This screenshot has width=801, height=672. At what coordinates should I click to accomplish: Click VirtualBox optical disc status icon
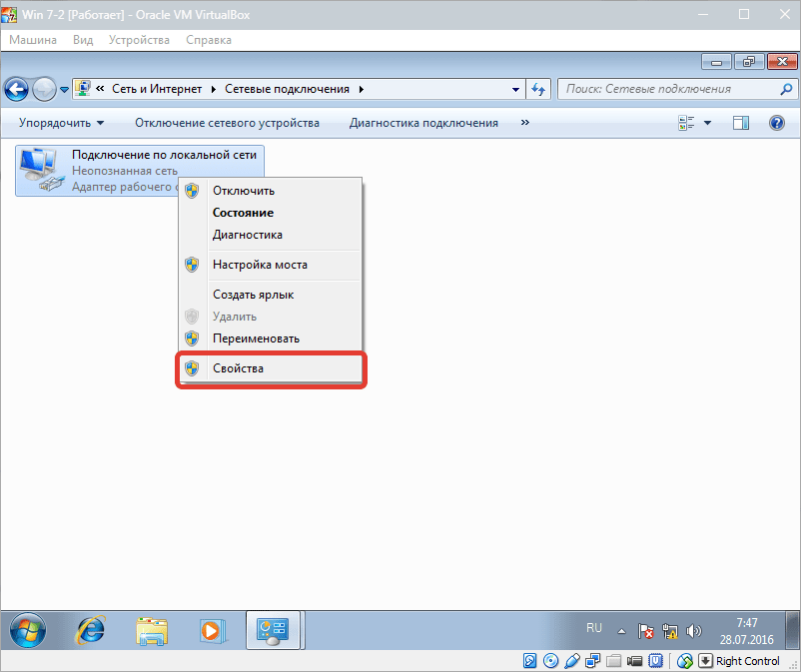[x=550, y=661]
